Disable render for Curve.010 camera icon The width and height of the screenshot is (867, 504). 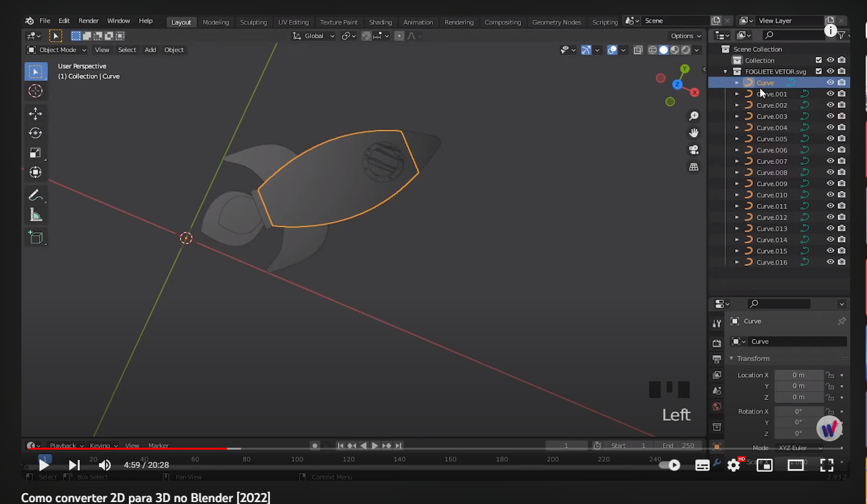coord(842,195)
